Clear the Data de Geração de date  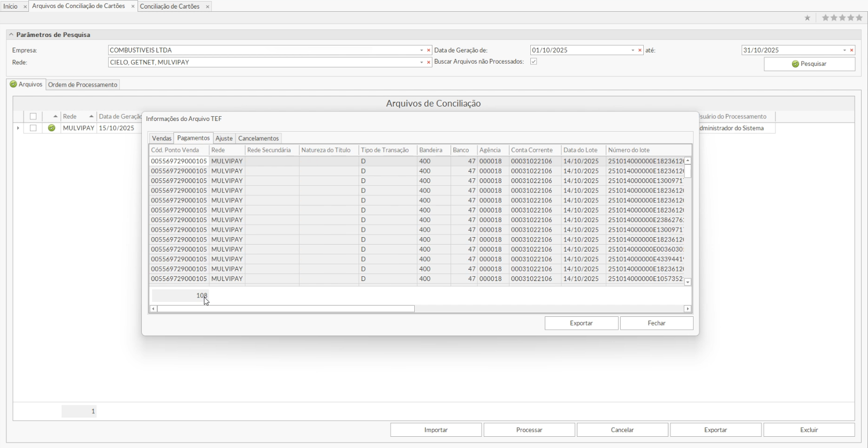pos(640,50)
